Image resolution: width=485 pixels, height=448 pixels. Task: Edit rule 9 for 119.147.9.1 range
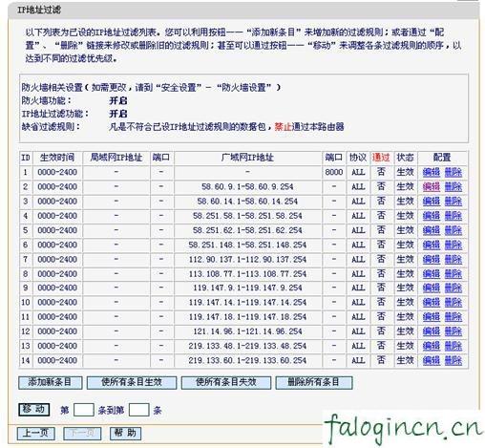pyautogui.click(x=432, y=288)
